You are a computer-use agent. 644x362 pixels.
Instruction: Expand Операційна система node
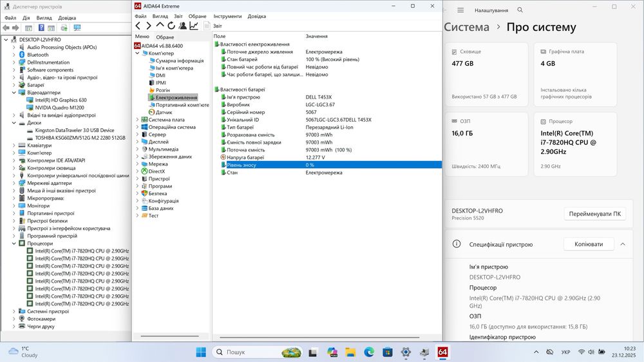137,127
